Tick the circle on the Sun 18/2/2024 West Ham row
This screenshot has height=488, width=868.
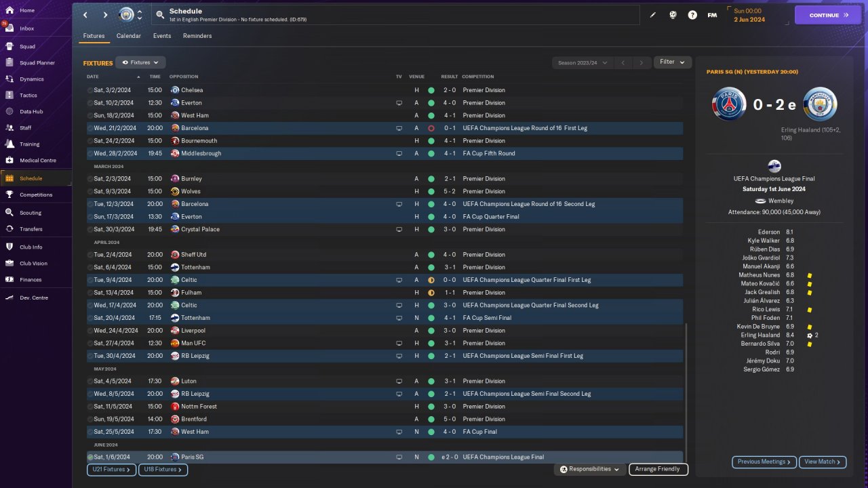point(90,115)
